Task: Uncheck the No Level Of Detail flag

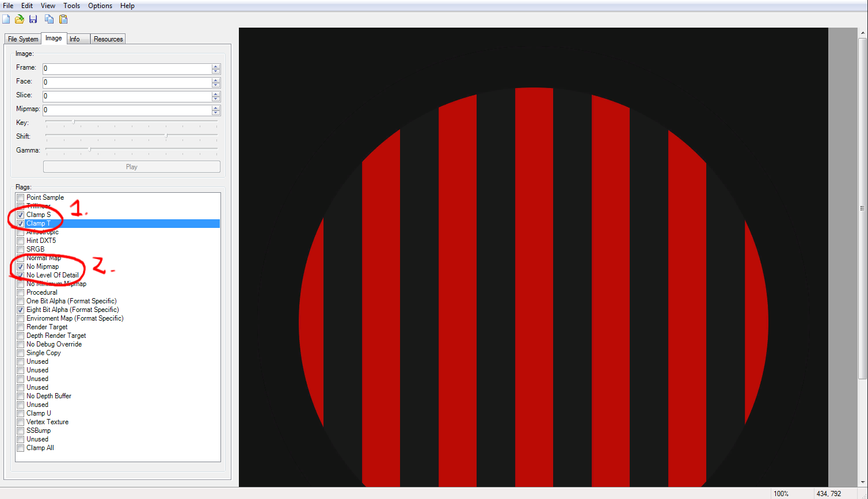Action: (21, 275)
